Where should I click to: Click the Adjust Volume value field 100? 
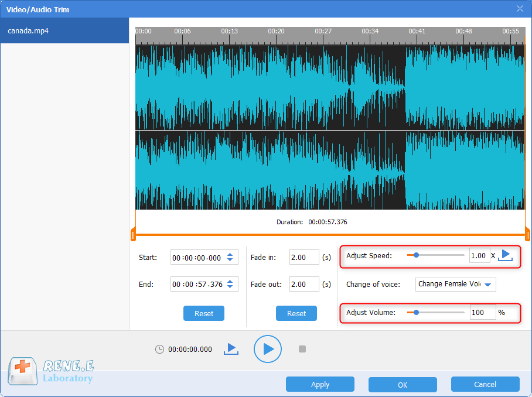click(x=482, y=312)
